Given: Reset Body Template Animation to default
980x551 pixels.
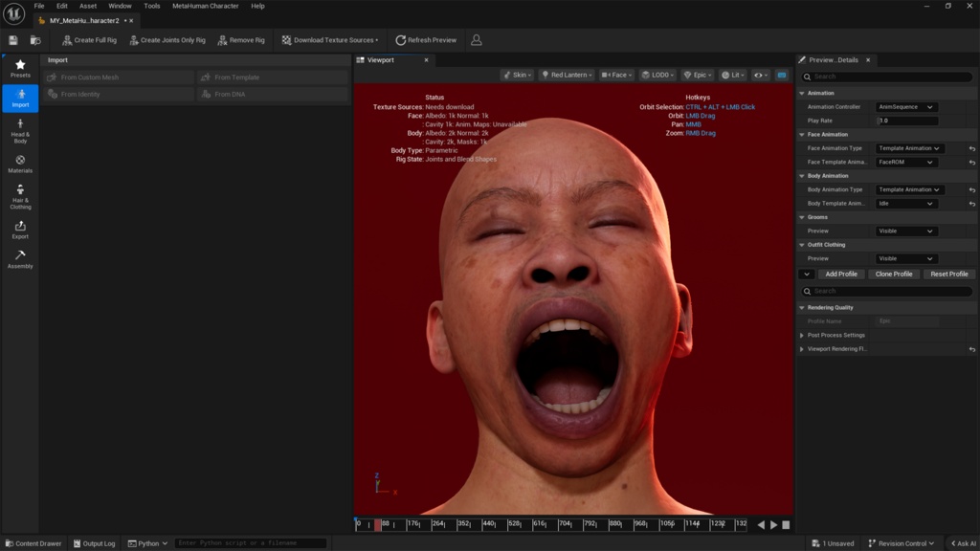Looking at the screenshot, I should (x=972, y=204).
